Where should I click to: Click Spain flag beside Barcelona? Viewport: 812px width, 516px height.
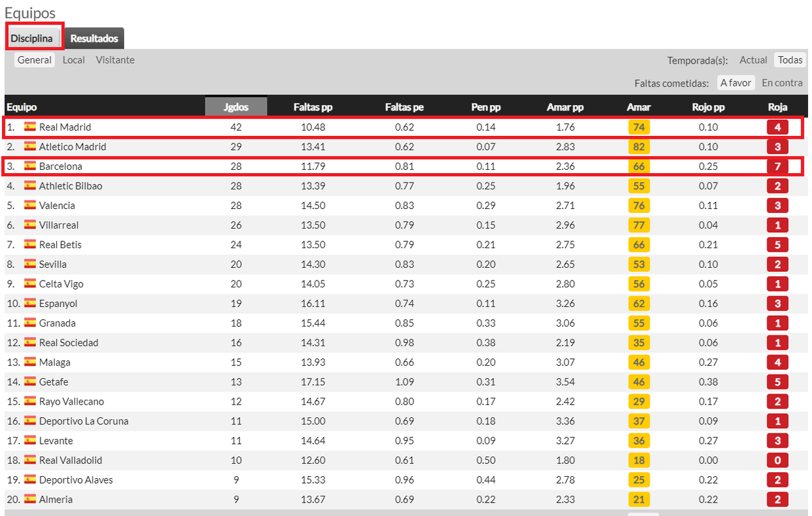coord(30,166)
